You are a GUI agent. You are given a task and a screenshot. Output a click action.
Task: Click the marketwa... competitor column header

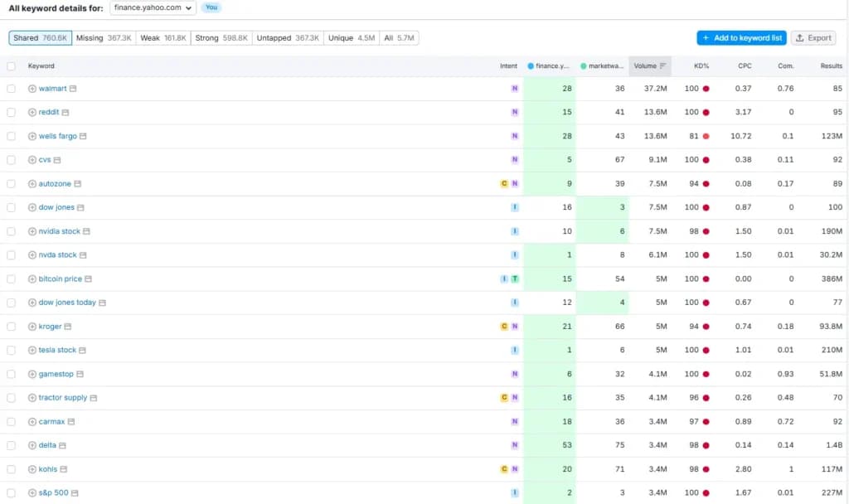tap(602, 66)
